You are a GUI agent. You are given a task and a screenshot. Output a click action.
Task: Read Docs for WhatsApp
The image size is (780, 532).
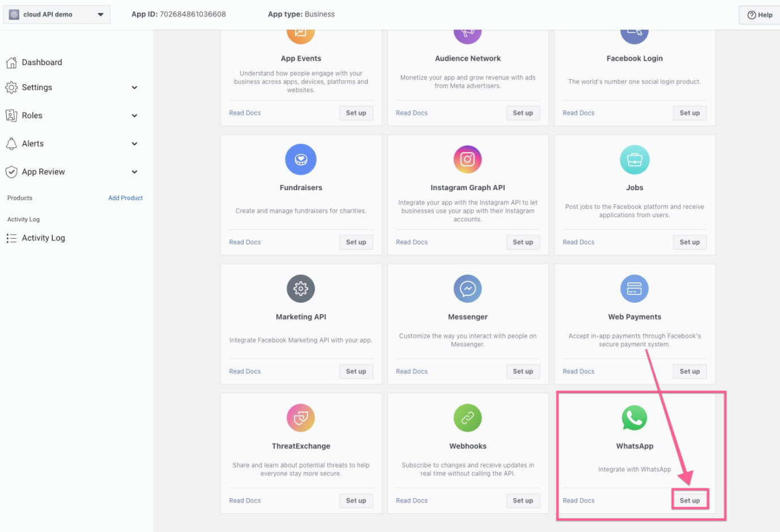click(x=578, y=500)
